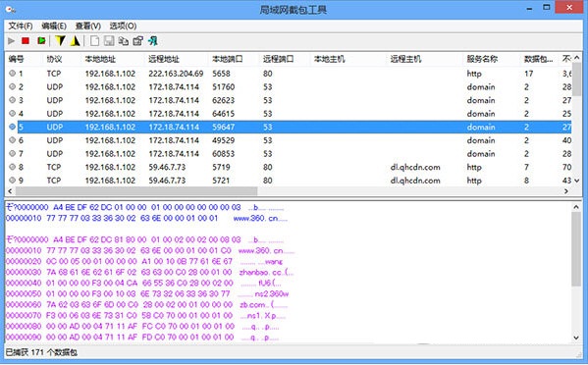Click the status circle icon of row 1
Screen dimensions: 588x365
click(x=13, y=74)
